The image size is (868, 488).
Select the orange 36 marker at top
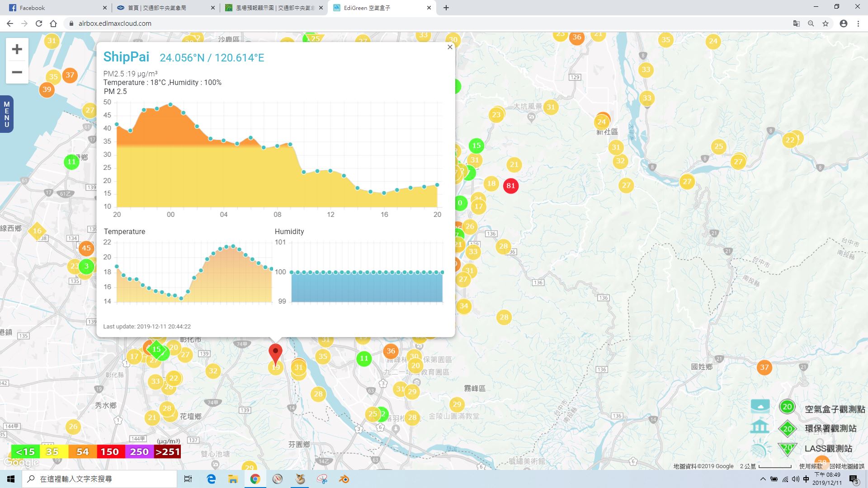(577, 37)
